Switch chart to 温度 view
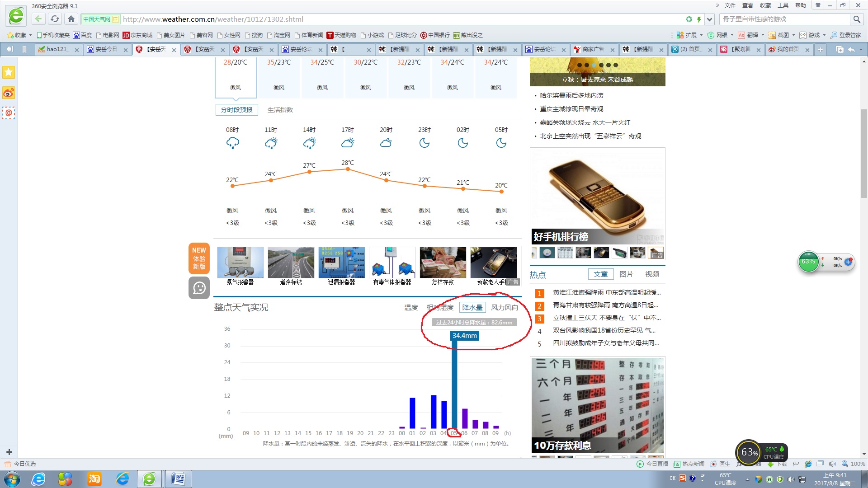 coord(410,307)
